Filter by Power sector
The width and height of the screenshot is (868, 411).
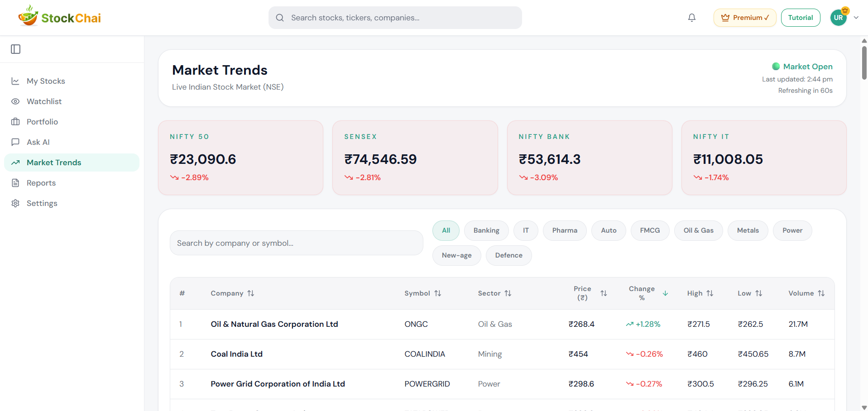(x=792, y=230)
